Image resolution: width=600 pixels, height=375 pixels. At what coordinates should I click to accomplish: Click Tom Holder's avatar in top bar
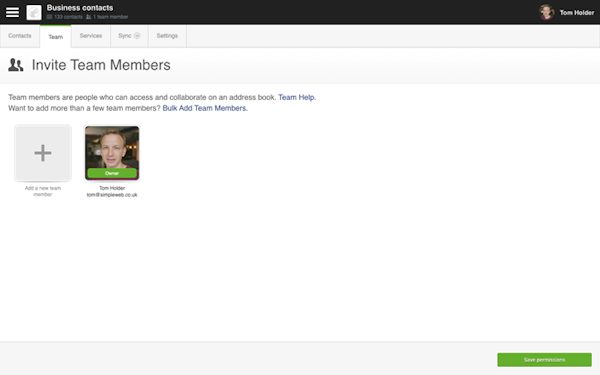click(x=546, y=12)
